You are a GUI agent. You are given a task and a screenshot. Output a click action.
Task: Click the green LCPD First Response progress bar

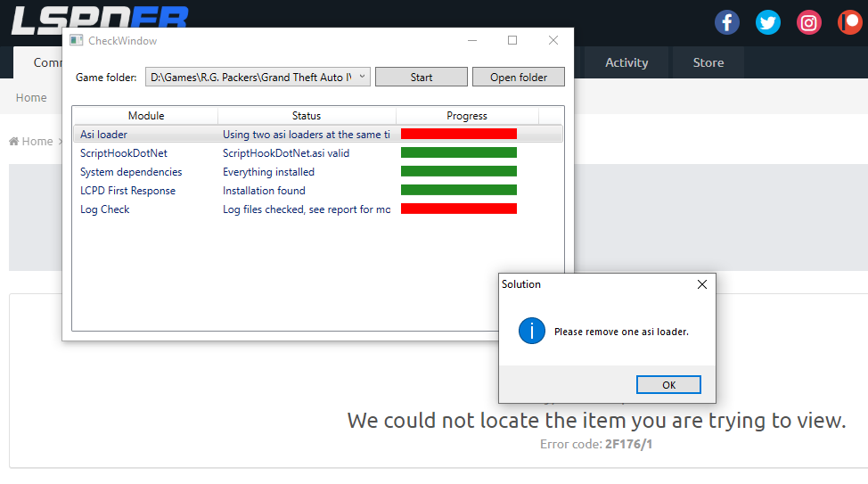pyautogui.click(x=459, y=190)
